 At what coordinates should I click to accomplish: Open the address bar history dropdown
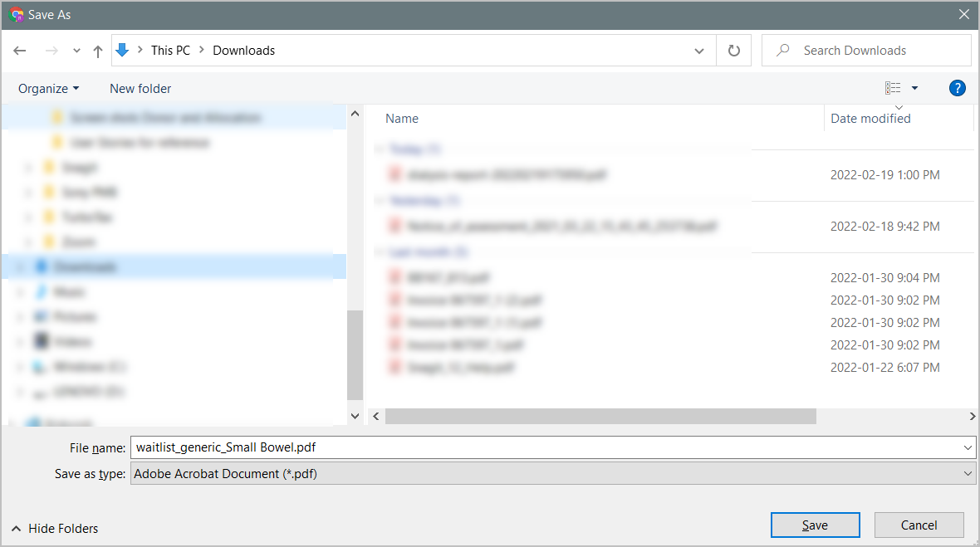click(x=698, y=50)
